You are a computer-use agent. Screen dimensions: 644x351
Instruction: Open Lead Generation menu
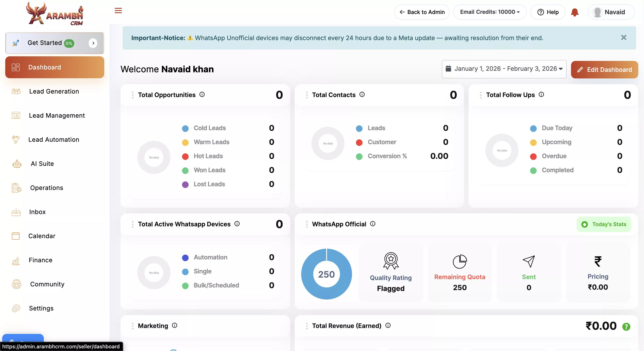coord(54,91)
